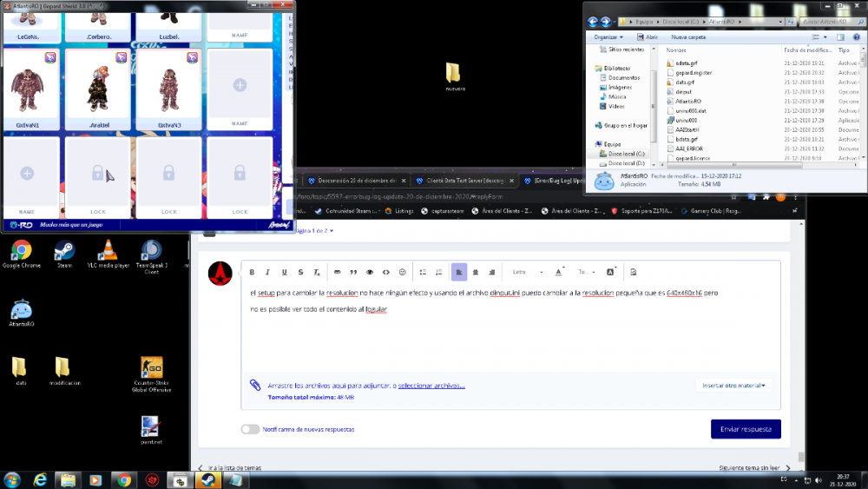The height and width of the screenshot is (489, 868).
Task: Expand Insertar otro material dropdown
Action: point(733,386)
